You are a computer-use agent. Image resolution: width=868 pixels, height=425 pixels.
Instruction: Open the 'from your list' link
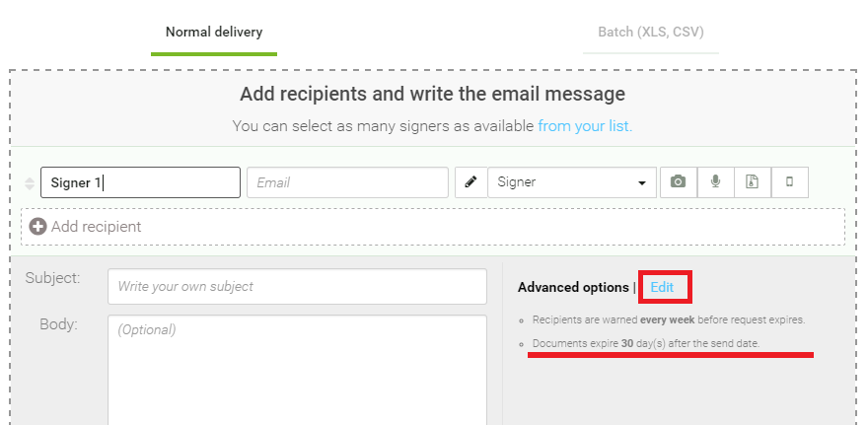click(x=585, y=126)
